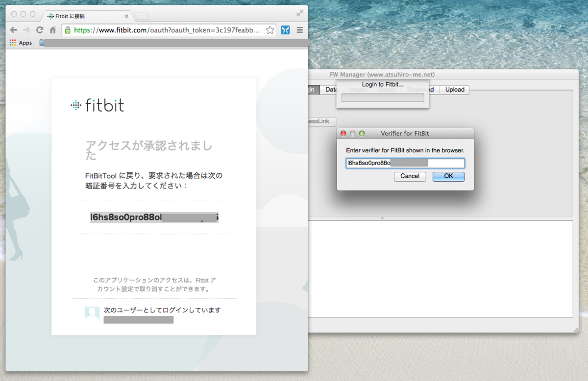Screen dimensions: 588x381
Task: Click the Login to Fitbit text field
Action: [382, 96]
